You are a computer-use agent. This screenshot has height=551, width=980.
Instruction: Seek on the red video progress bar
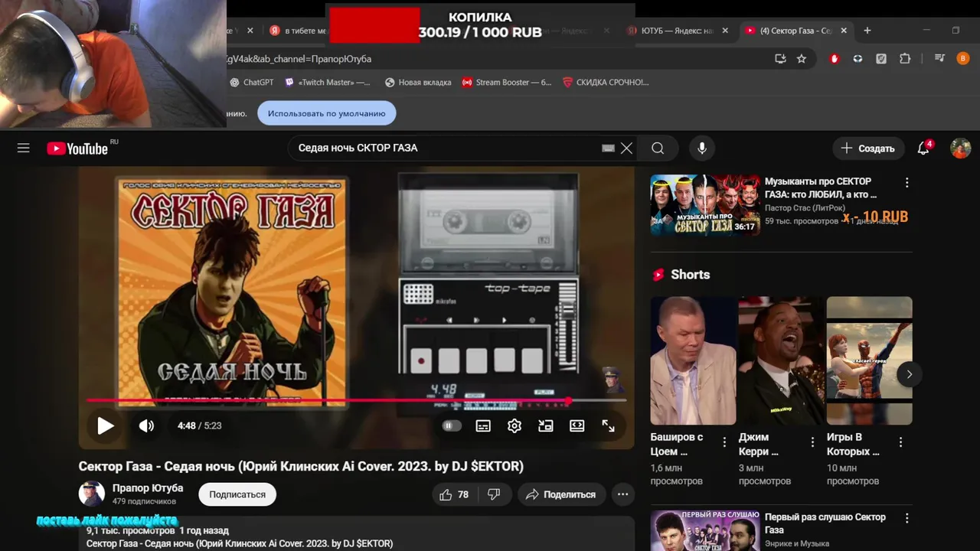[356, 400]
